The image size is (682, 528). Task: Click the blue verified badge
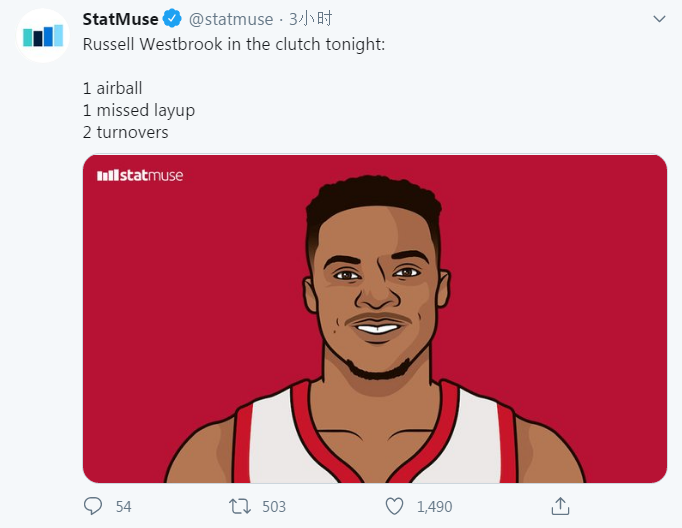(x=173, y=19)
